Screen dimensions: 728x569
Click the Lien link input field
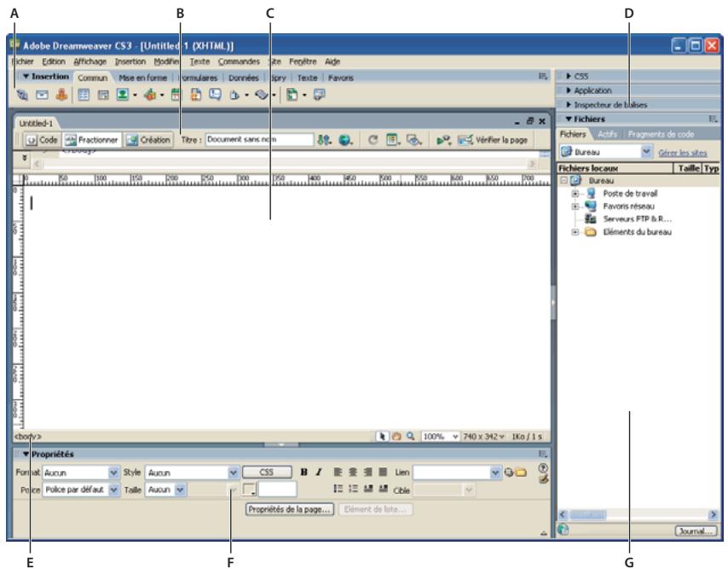tap(452, 473)
